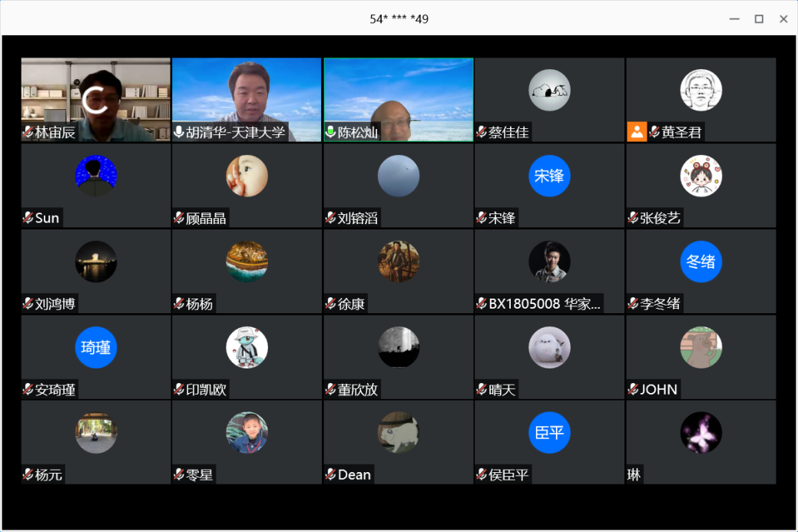Click the blue 臣平 avatar circle

click(x=549, y=433)
